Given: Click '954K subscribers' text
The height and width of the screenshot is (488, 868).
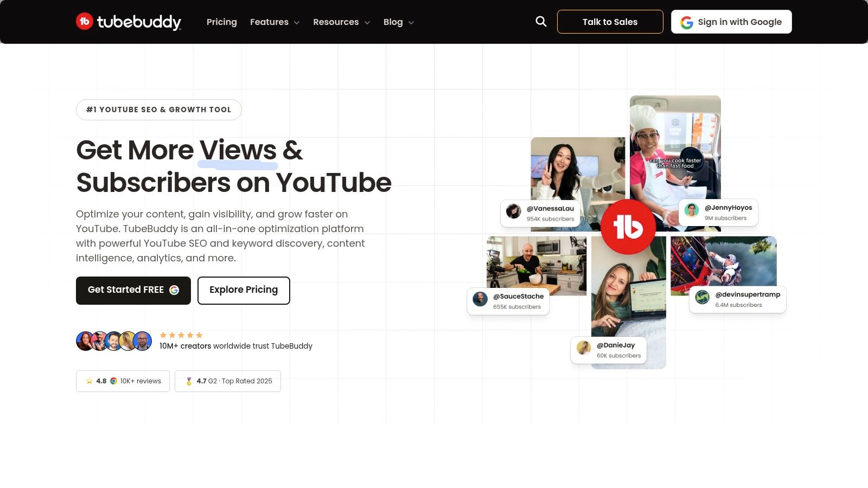Looking at the screenshot, I should pyautogui.click(x=550, y=219).
